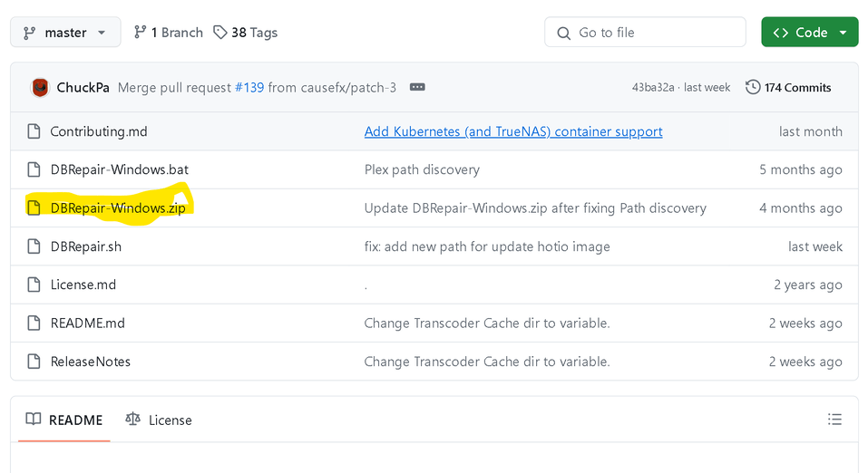Open the master branch dropdown
Viewport: 868px width, 473px height.
coord(64,33)
